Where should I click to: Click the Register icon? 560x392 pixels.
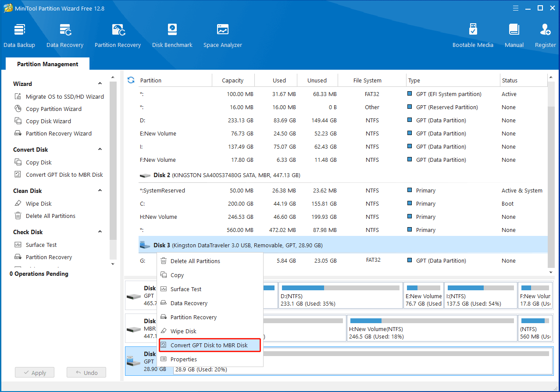546,30
